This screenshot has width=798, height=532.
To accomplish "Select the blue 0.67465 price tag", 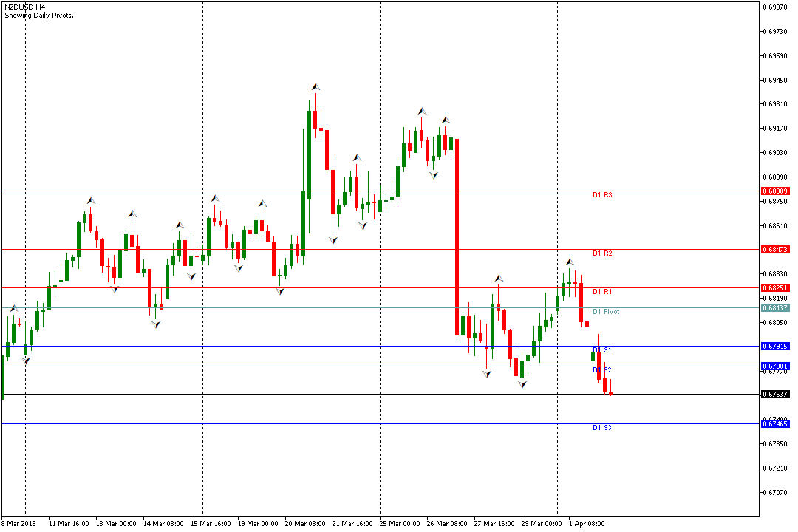I will [775, 423].
